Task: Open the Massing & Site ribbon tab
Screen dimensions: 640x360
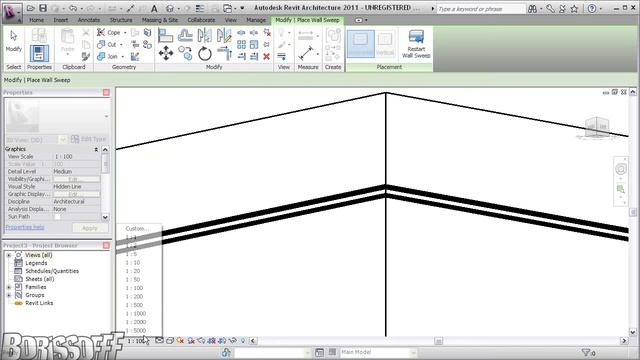Action: [160, 20]
